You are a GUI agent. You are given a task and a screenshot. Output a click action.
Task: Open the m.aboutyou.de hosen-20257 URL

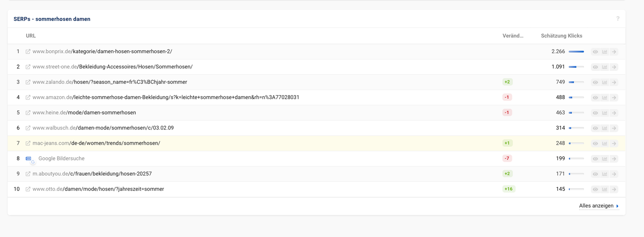(x=92, y=174)
